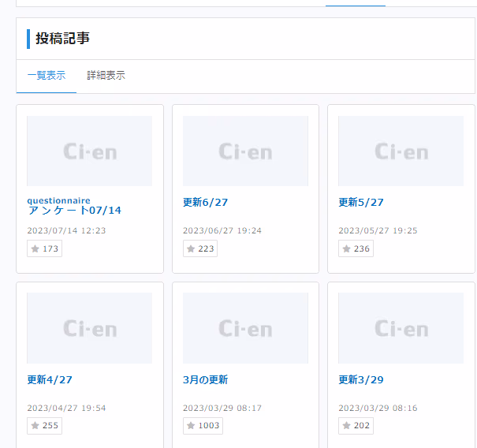The width and height of the screenshot is (477, 448).
Task: Click the thumbnail of 更新5/27 post
Action: [x=401, y=151]
